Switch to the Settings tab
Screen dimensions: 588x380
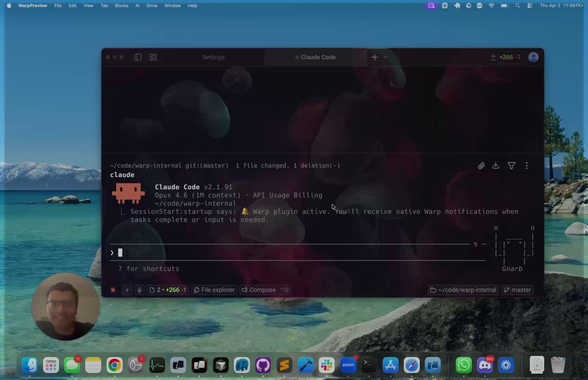click(213, 57)
